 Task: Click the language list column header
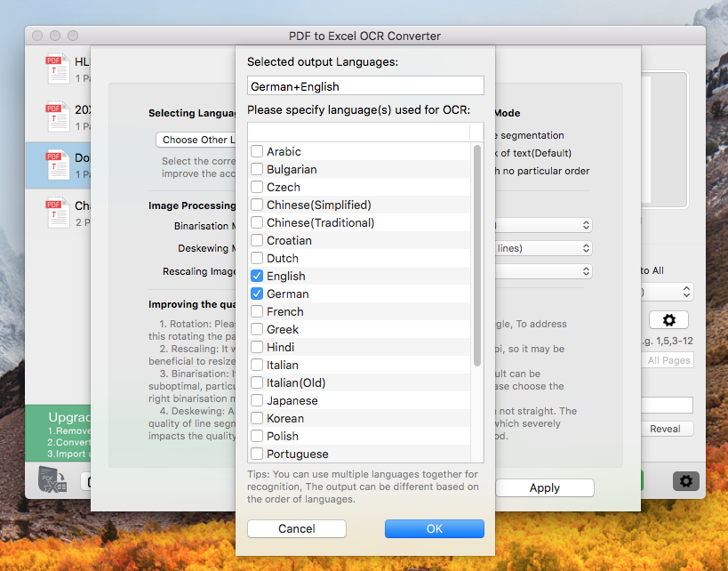point(358,132)
